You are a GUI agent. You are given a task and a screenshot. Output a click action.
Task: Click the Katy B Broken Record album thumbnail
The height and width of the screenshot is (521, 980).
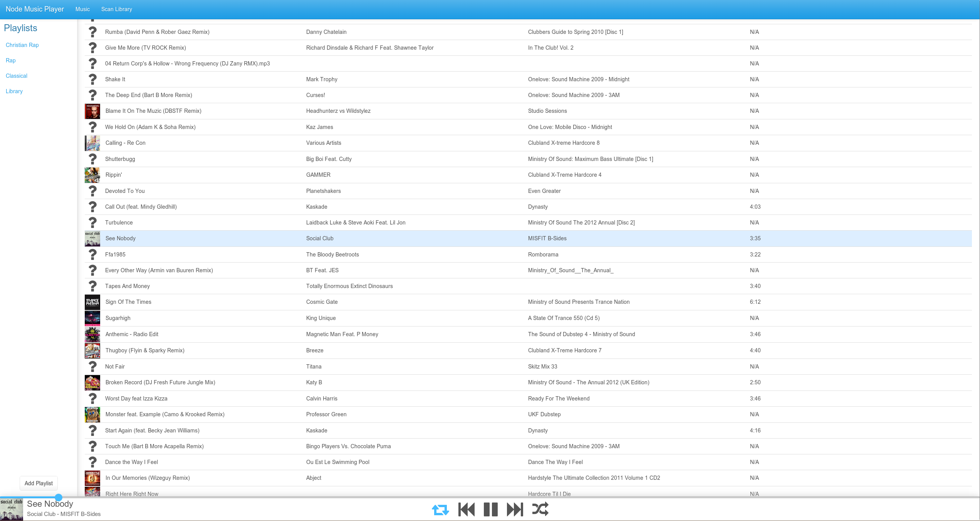(91, 382)
